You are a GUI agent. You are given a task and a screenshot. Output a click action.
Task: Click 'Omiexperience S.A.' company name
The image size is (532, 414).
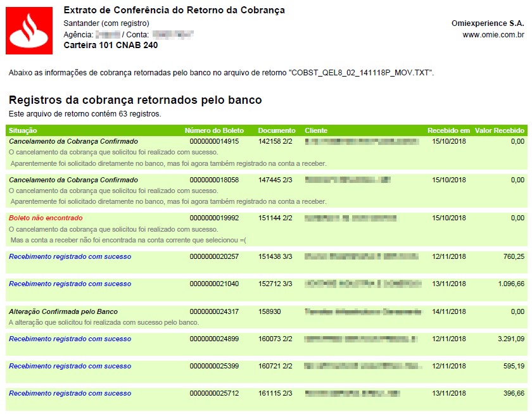(x=488, y=23)
